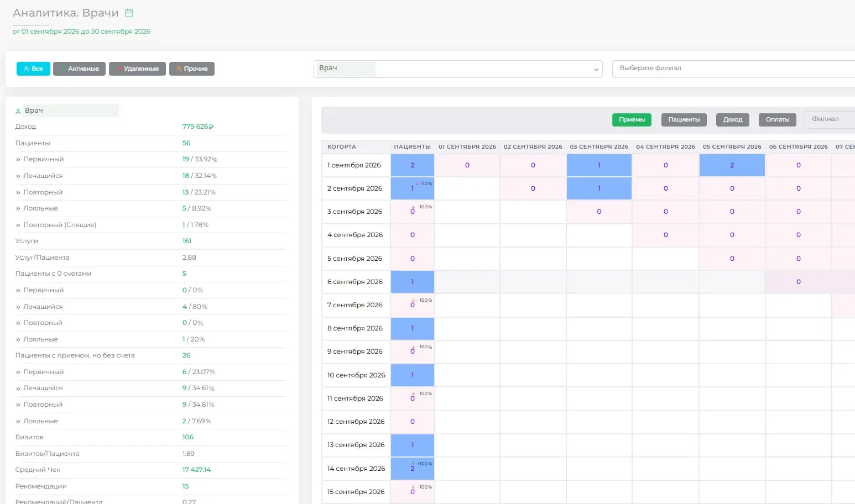Click the 'Выберите филиал' field
The width and height of the screenshot is (855, 504).
pyautogui.click(x=733, y=69)
